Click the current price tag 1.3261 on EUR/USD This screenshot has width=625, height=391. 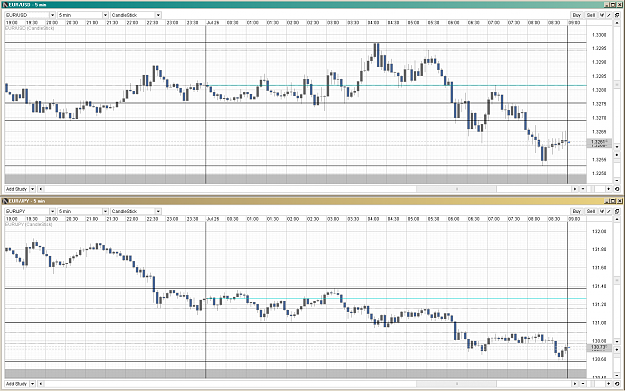click(x=599, y=143)
